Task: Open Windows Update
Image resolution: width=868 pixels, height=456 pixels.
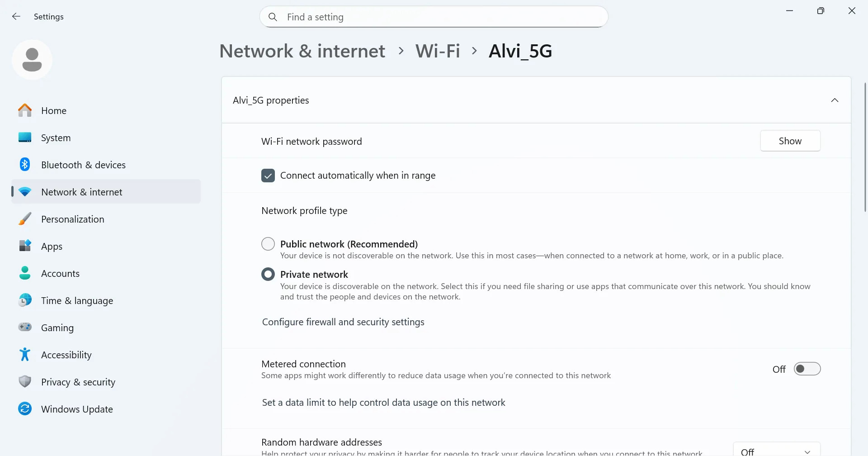Action: pos(77,409)
